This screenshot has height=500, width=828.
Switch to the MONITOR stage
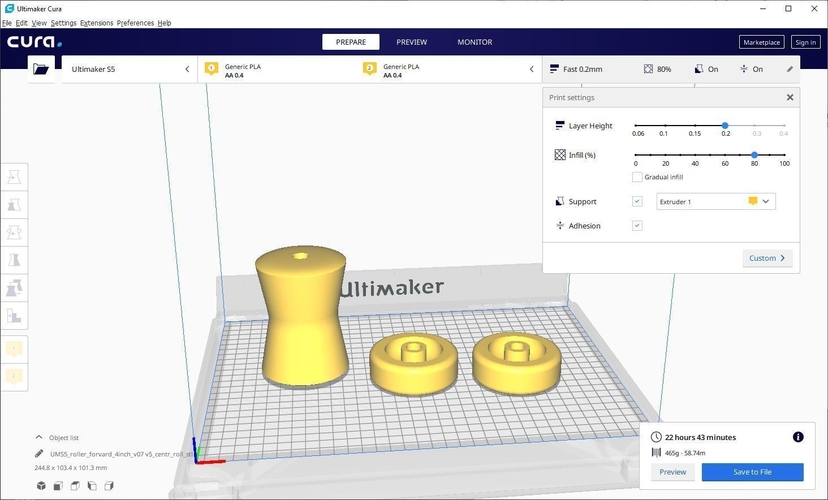[475, 42]
